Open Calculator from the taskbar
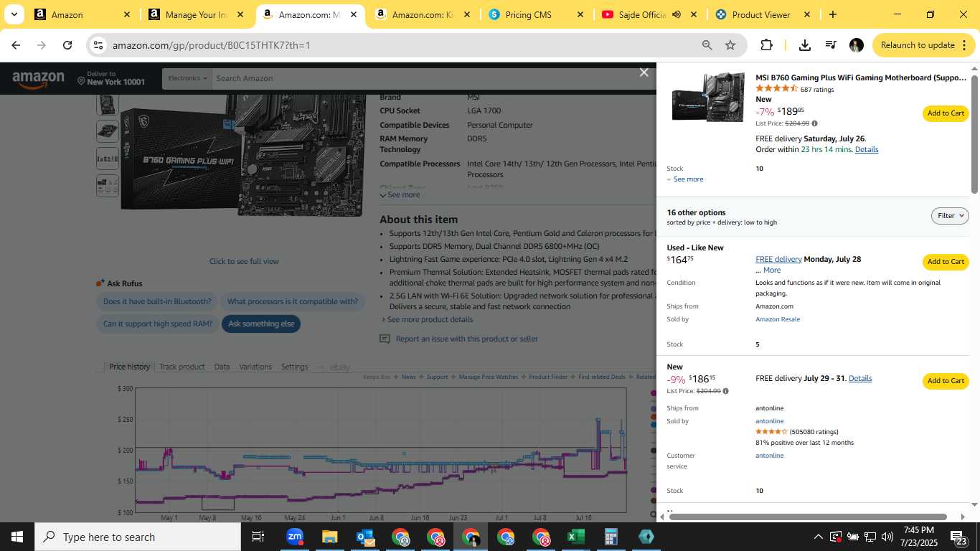Viewport: 980px width, 551px height. (x=611, y=537)
